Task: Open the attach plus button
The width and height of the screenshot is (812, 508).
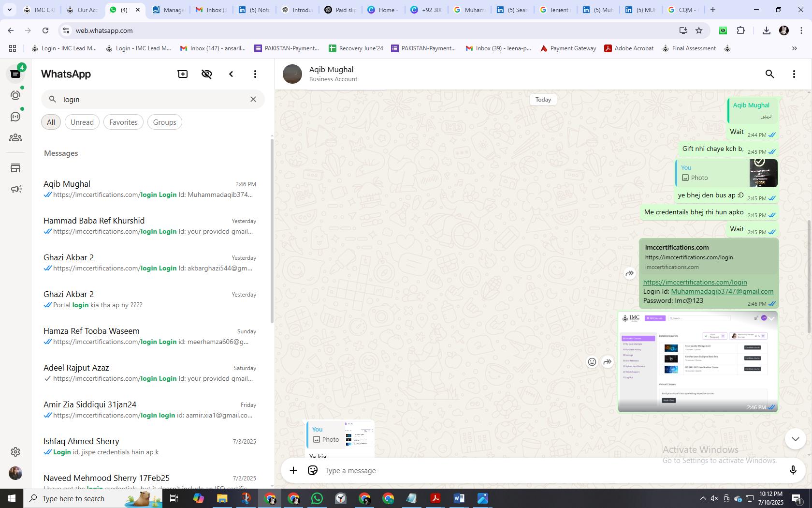Action: pos(293,470)
